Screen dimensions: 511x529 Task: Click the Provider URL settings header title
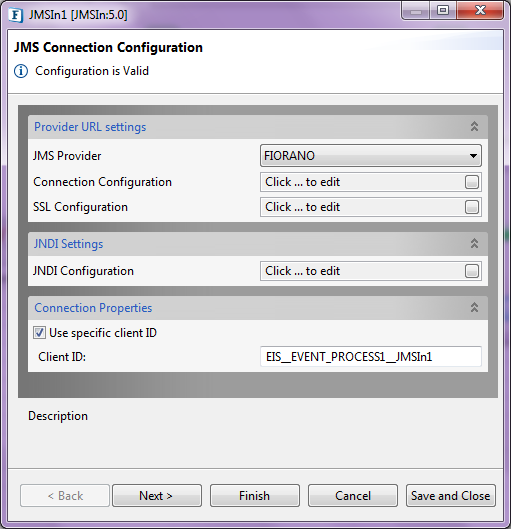pyautogui.click(x=90, y=127)
